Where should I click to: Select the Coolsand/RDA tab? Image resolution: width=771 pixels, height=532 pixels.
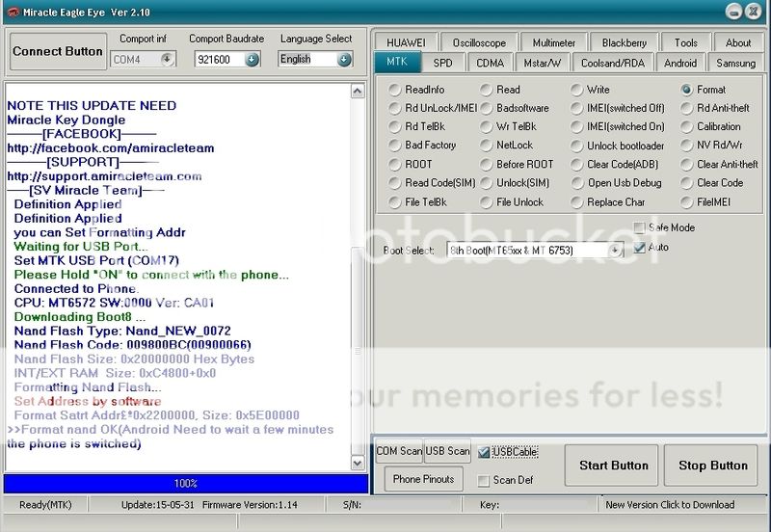point(613,63)
